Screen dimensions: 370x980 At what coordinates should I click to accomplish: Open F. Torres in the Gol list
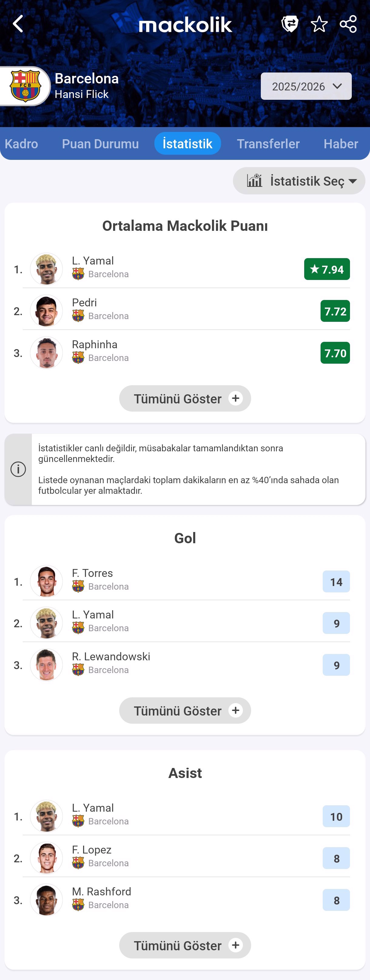[x=183, y=581]
